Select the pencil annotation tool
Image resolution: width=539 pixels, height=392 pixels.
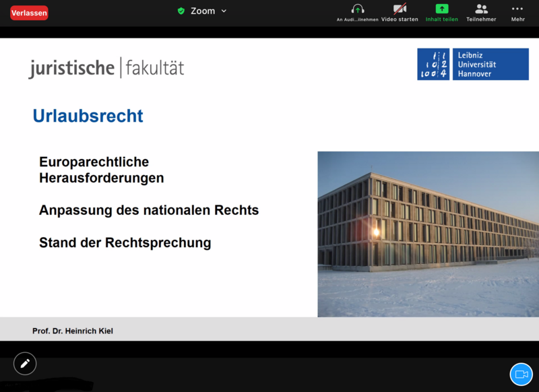25,364
